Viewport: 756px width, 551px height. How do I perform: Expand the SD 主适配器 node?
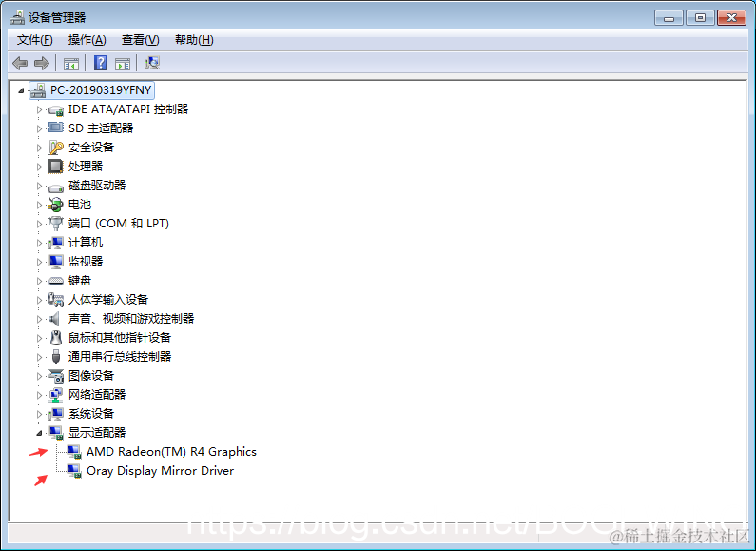[40, 128]
